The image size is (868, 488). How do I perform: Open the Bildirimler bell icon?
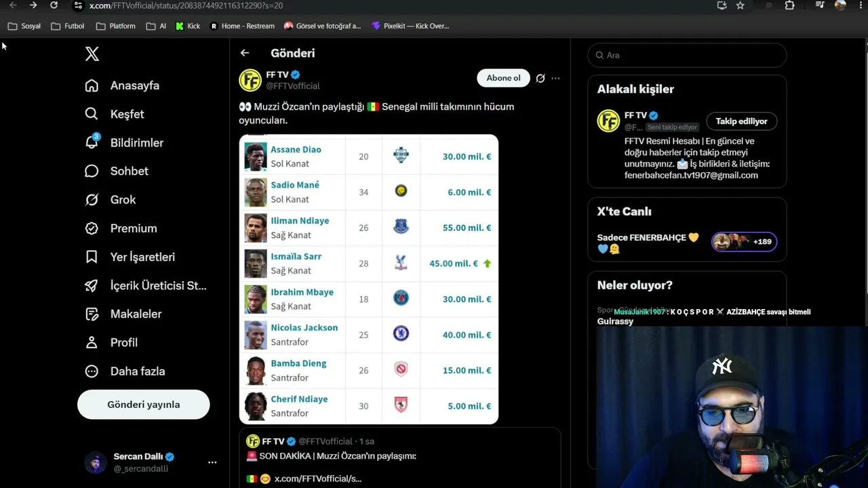pos(92,142)
